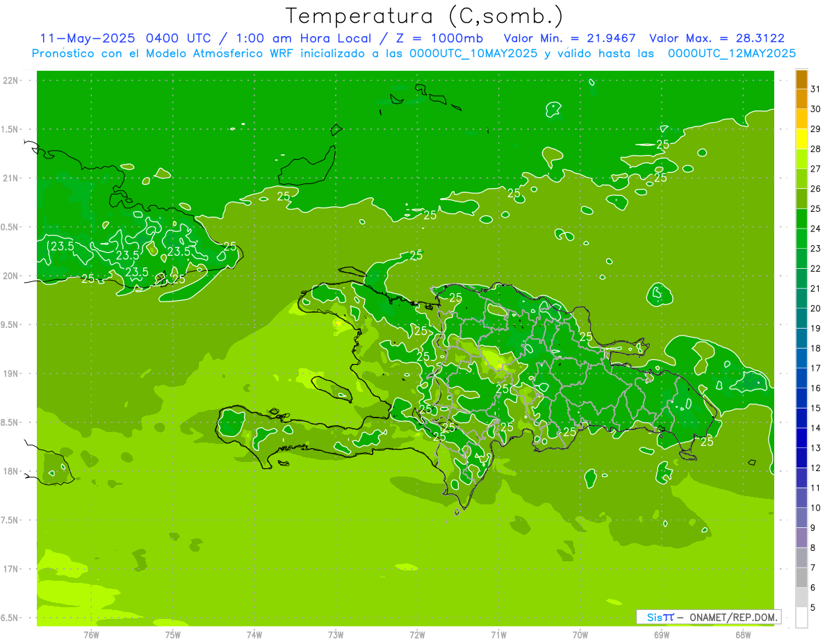Pick the yellow legend swatch between 28 and 29
Image resolution: width=834 pixels, height=644 pixels.
point(801,139)
